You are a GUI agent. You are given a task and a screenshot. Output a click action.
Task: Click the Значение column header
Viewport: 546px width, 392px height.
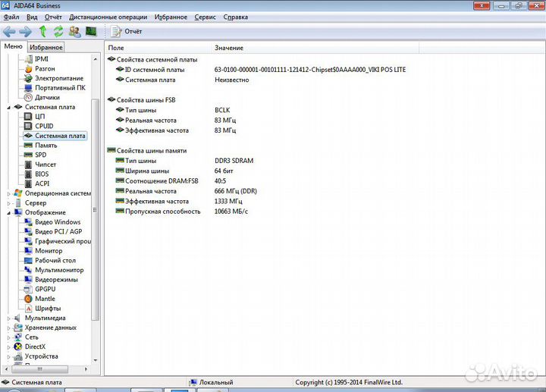click(x=315, y=48)
